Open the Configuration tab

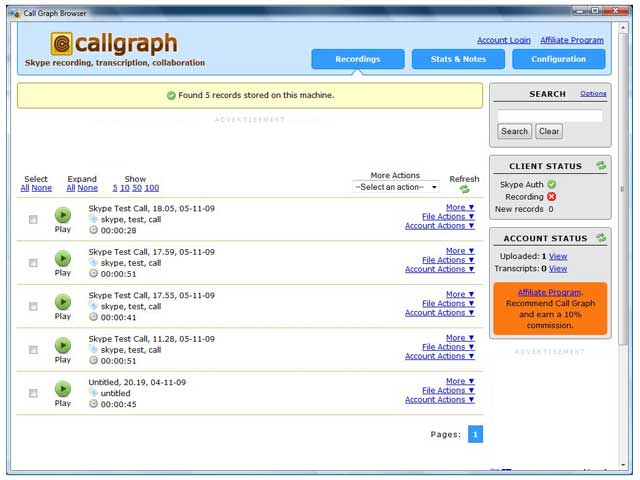(558, 59)
